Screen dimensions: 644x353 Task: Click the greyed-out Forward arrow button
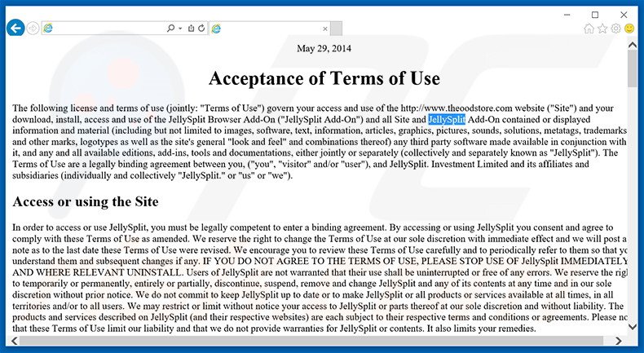coord(33,29)
